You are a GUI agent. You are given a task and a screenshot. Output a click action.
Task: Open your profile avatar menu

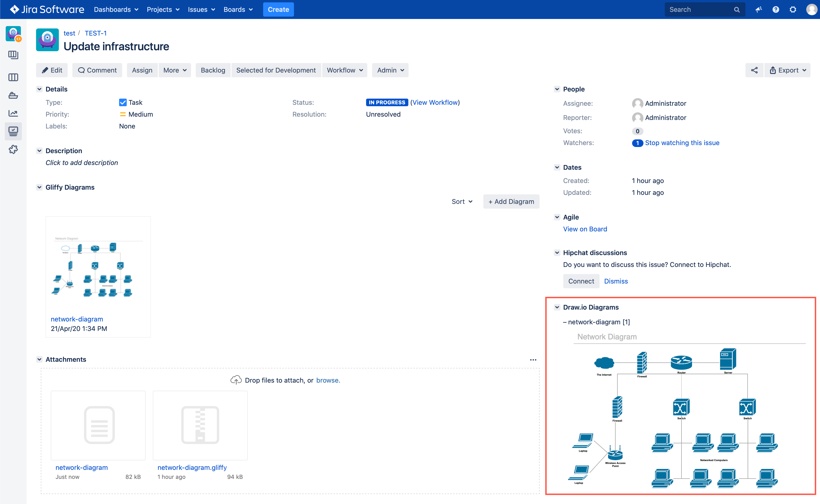click(x=811, y=9)
